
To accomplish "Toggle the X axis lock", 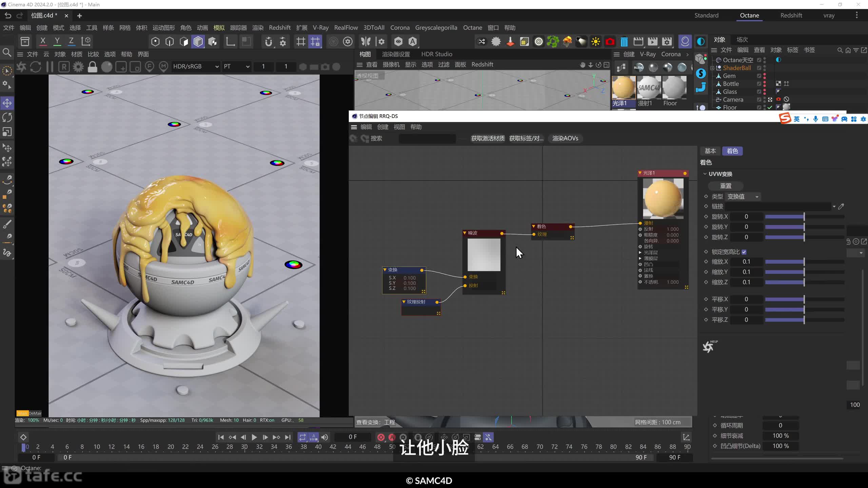I will pos(43,41).
